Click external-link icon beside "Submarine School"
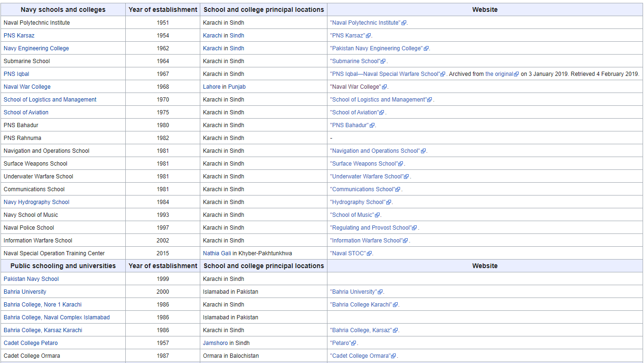The image size is (644, 363). (383, 61)
